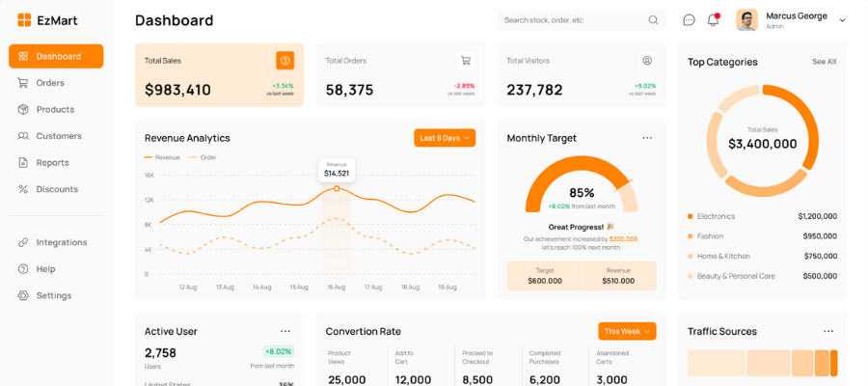Click the 85% monthly target gauge
The width and height of the screenshot is (868, 386).
point(582,184)
